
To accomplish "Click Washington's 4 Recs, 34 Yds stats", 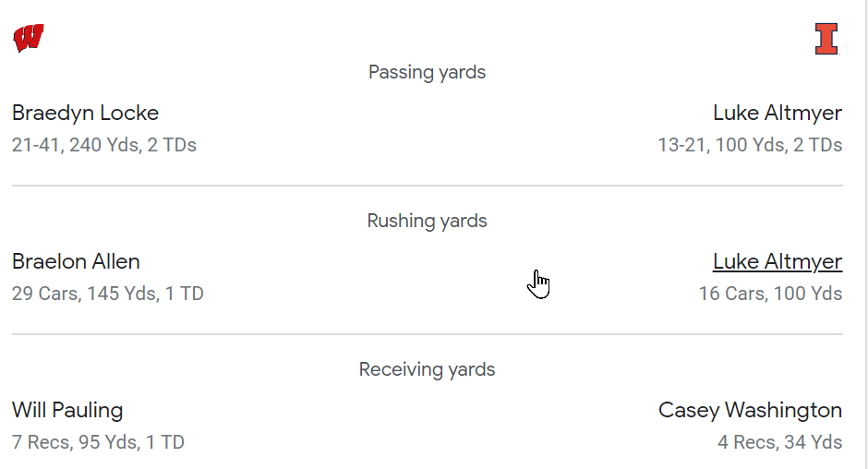I will point(779,442).
